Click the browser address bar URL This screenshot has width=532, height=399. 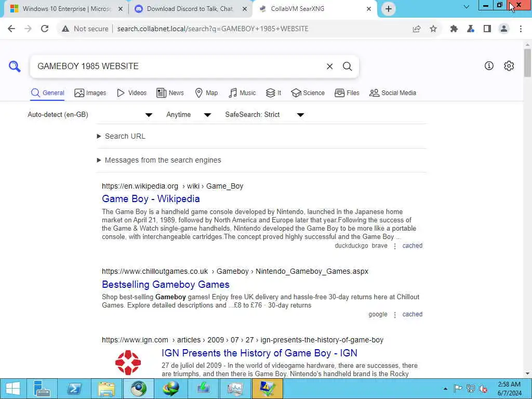pyautogui.click(x=212, y=29)
